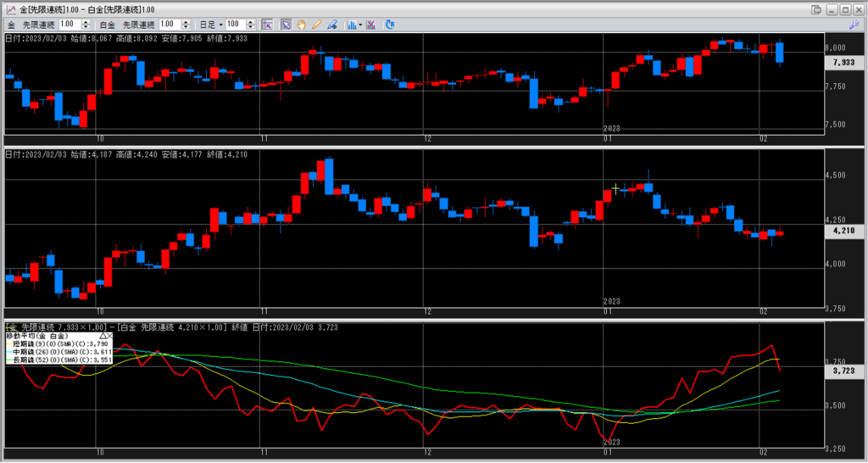Select the arrow pointer cursor tool
868x463 pixels.
coord(286,25)
